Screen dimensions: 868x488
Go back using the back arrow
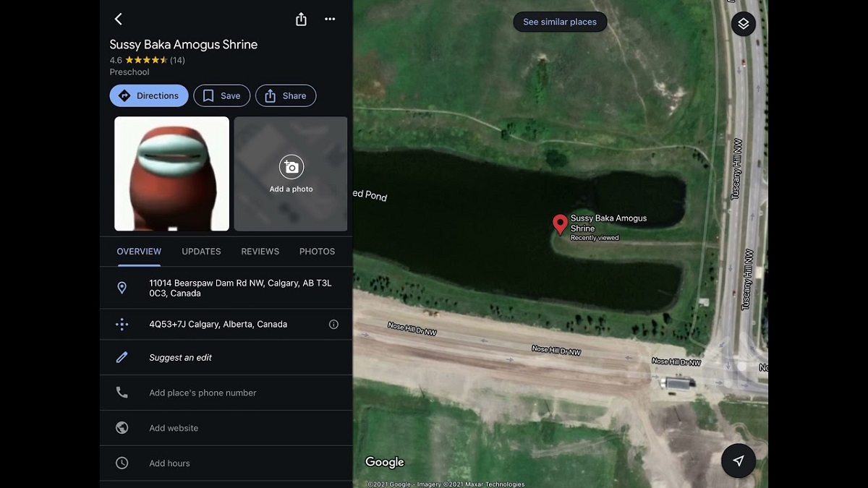119,20
